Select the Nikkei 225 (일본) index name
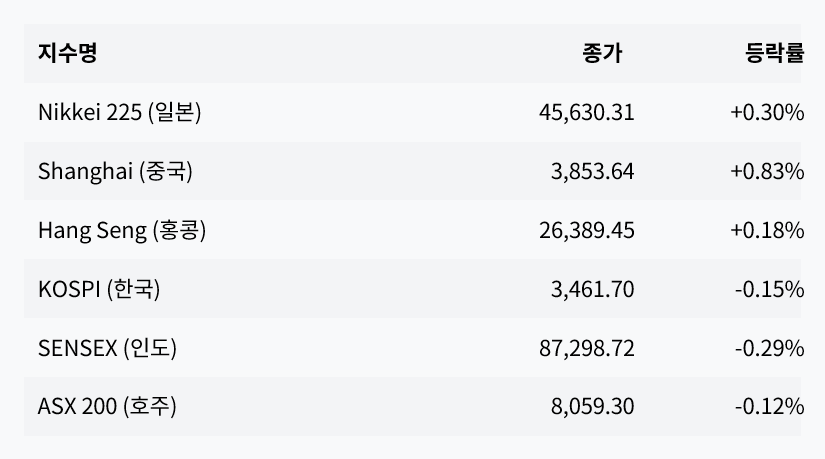 tap(120, 112)
